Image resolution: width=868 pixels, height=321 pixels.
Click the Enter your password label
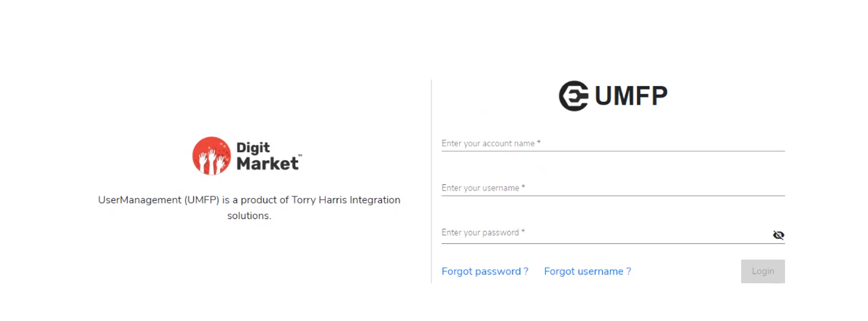[x=483, y=233]
